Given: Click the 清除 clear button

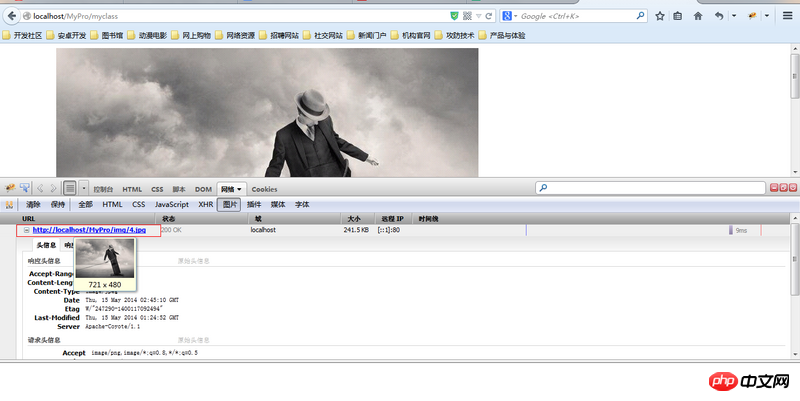Looking at the screenshot, I should pyautogui.click(x=33, y=205).
